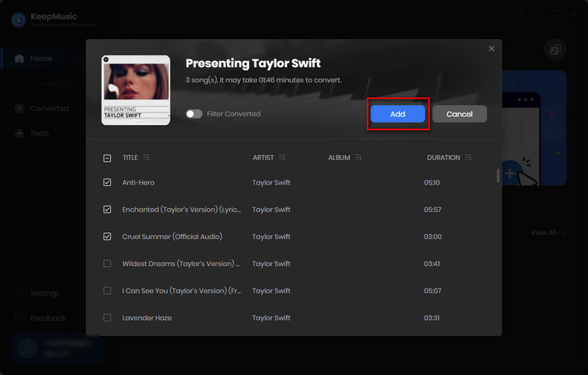Toggle the select-all checkbox in header
This screenshot has height=375, width=588.
point(107,158)
